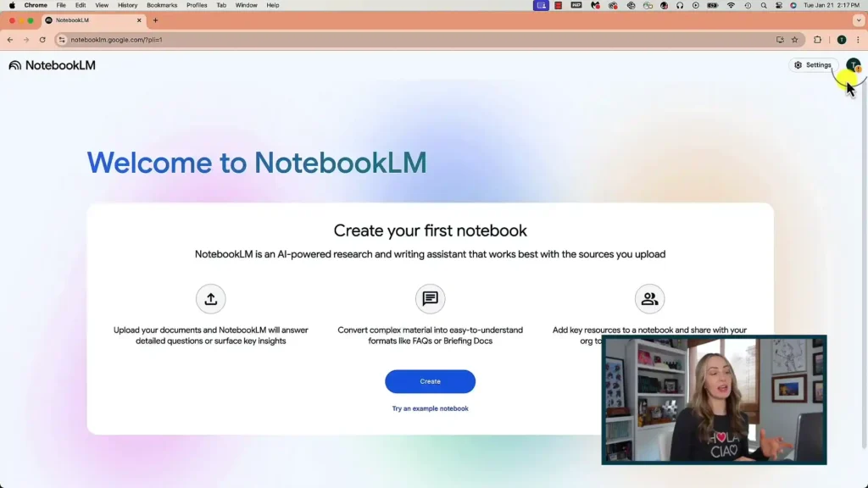The image size is (868, 488).
Task: Reload the page using the refresh icon
Action: click(x=42, y=39)
